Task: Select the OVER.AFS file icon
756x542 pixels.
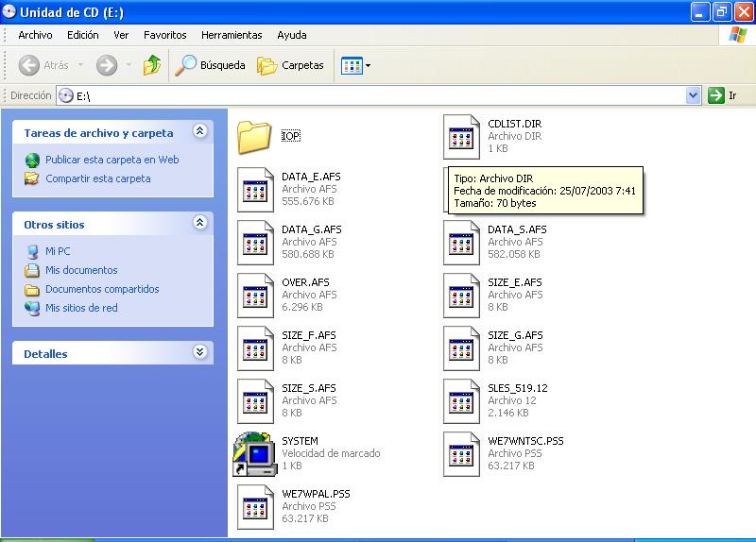Action: (255, 296)
